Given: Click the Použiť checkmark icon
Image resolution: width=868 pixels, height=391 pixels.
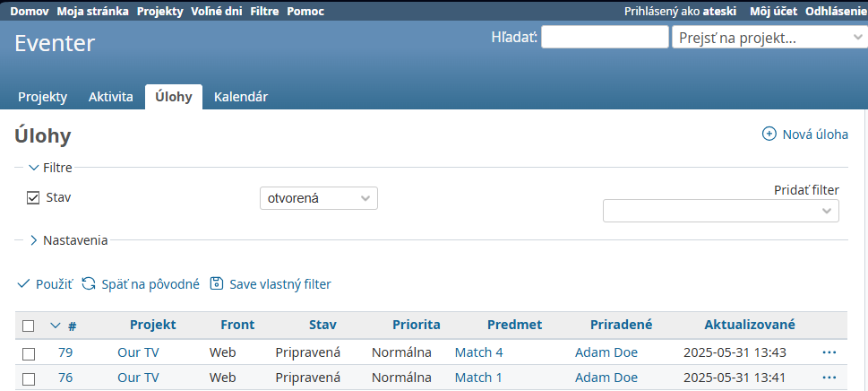Looking at the screenshot, I should point(23,284).
